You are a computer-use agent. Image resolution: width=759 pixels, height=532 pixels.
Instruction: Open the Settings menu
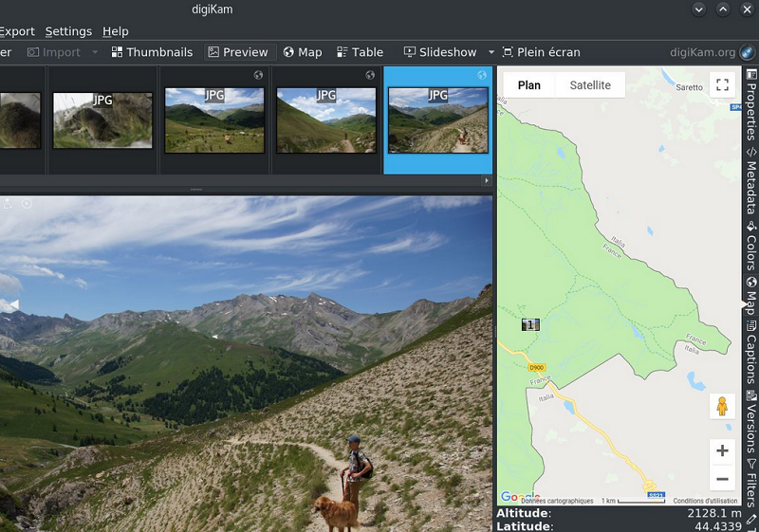68,31
